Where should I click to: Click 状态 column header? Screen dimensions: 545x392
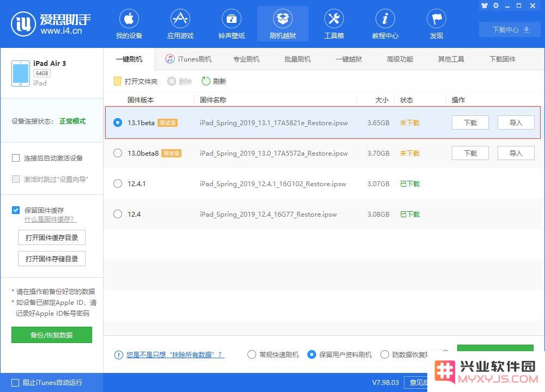[x=407, y=100]
